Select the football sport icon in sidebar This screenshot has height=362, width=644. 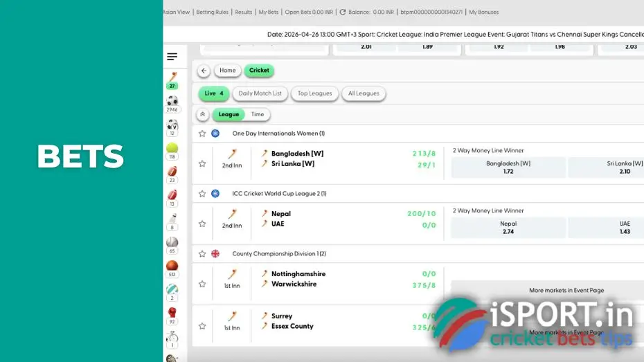pos(172,102)
